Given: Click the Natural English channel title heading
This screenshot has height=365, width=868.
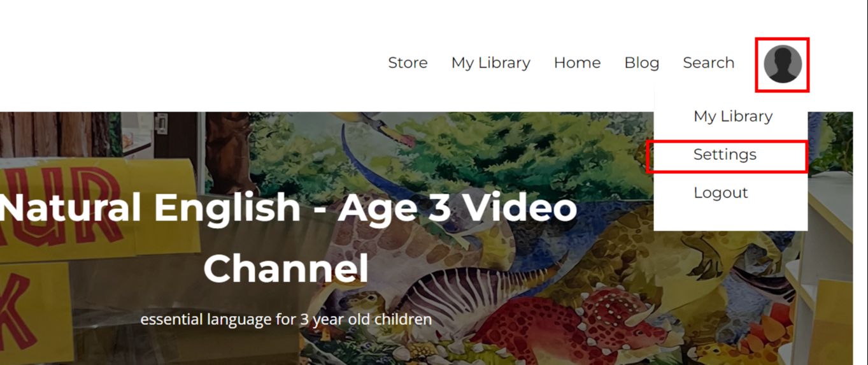Looking at the screenshot, I should pyautogui.click(x=288, y=238).
